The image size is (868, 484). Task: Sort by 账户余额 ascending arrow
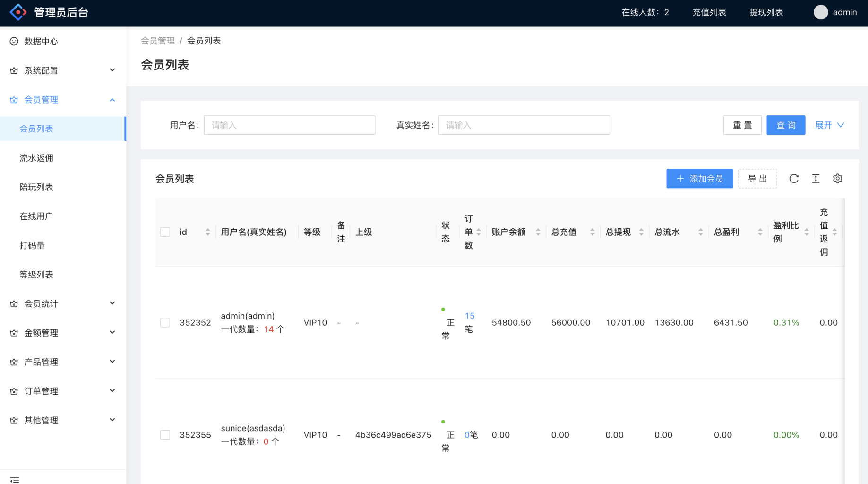click(539, 229)
